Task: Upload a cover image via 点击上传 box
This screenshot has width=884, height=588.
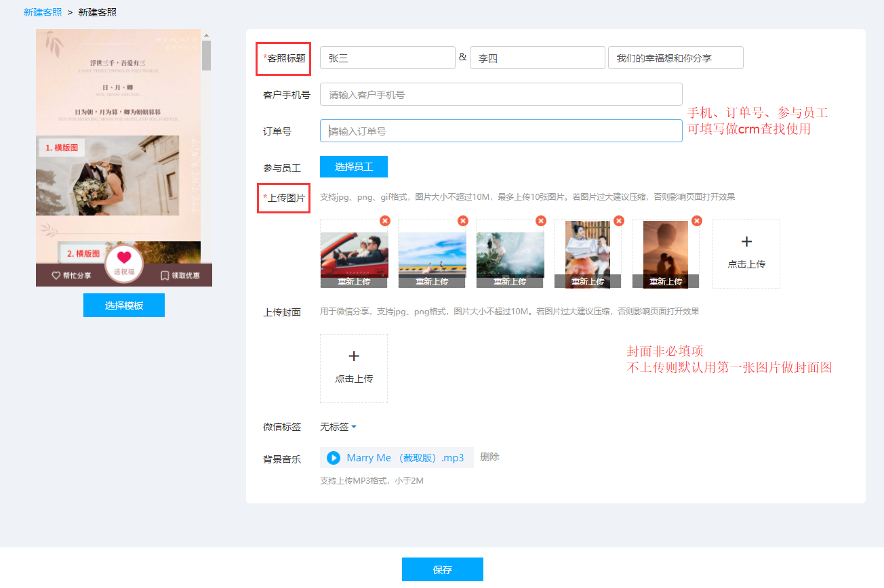Action: [354, 369]
